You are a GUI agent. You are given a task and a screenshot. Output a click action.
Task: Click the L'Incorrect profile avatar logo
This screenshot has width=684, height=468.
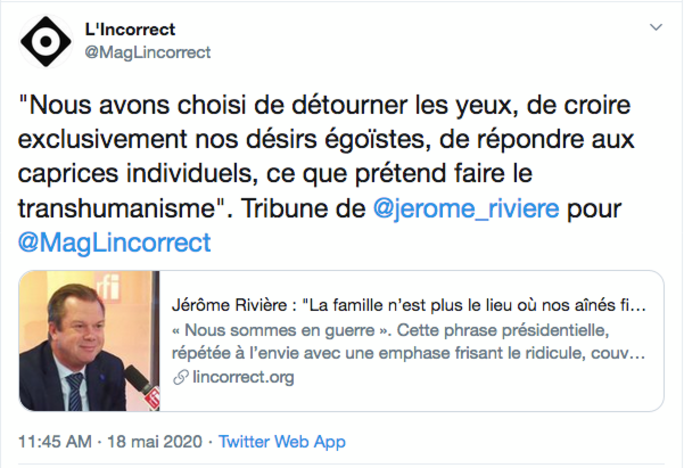point(44,42)
